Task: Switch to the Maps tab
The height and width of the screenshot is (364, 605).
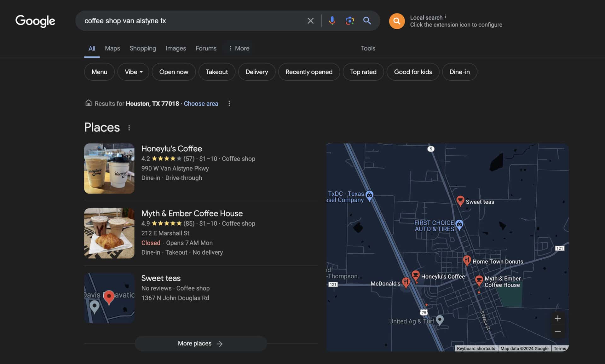Action: click(x=112, y=48)
